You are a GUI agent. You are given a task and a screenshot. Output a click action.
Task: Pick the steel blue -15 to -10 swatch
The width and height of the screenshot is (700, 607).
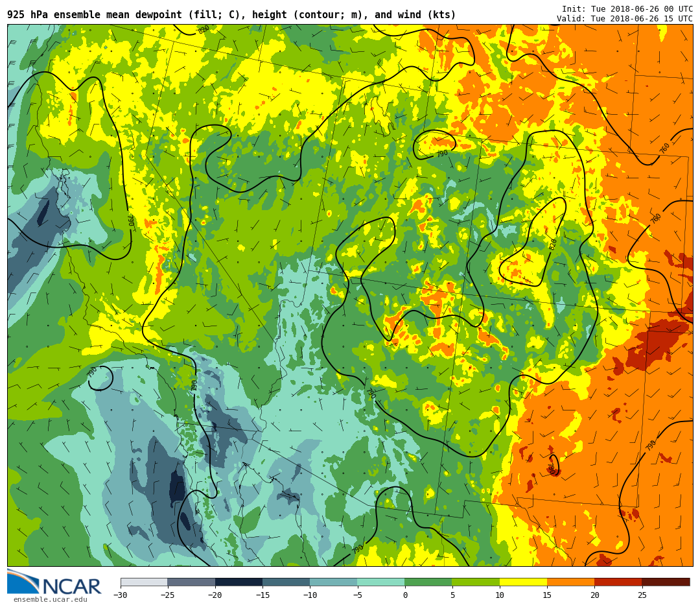(x=286, y=582)
